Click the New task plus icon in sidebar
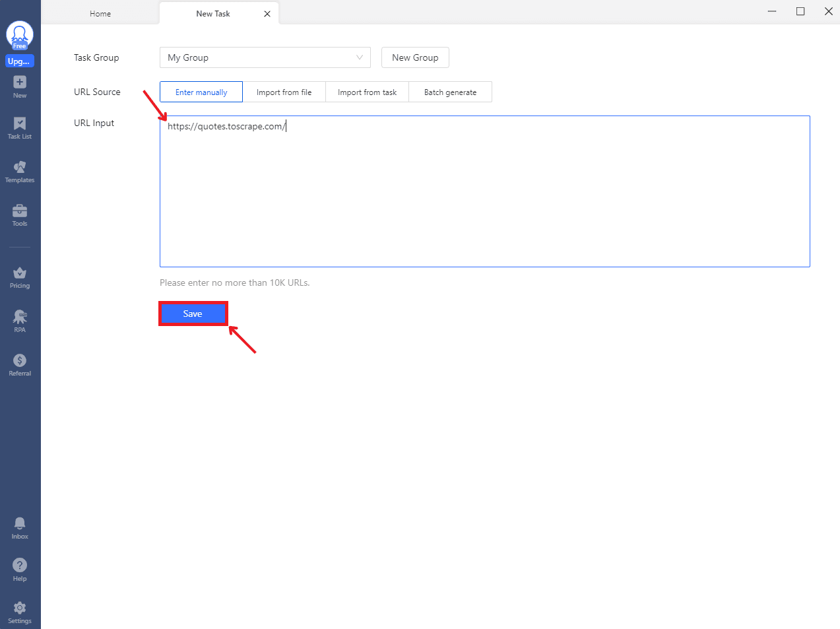 20,83
